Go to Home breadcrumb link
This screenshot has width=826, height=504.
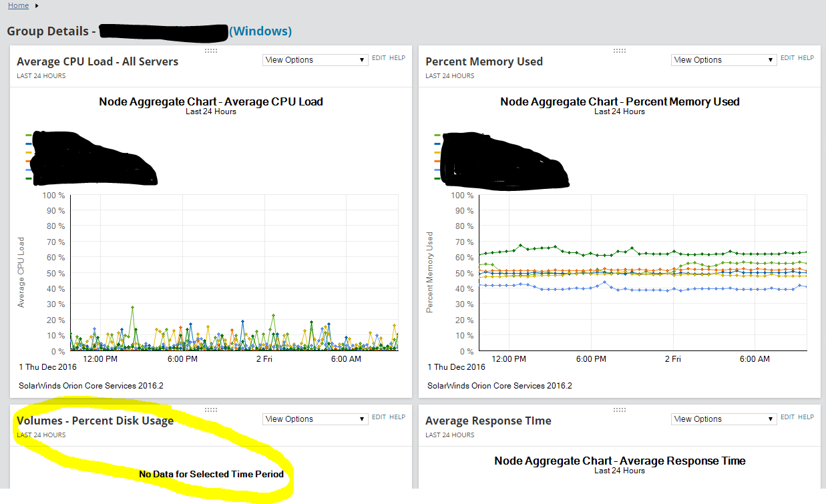(18, 5)
